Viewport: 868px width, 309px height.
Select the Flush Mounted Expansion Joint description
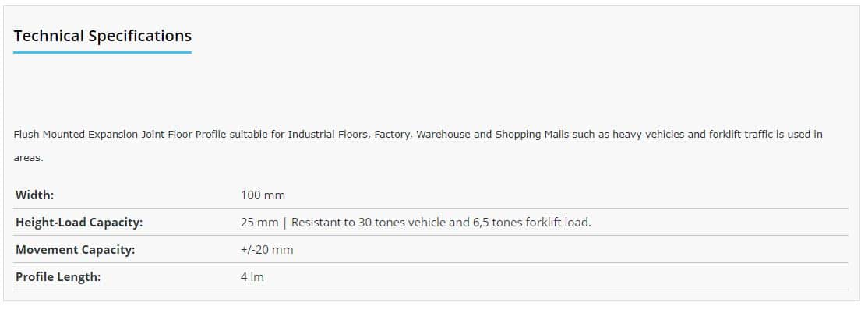click(418, 146)
